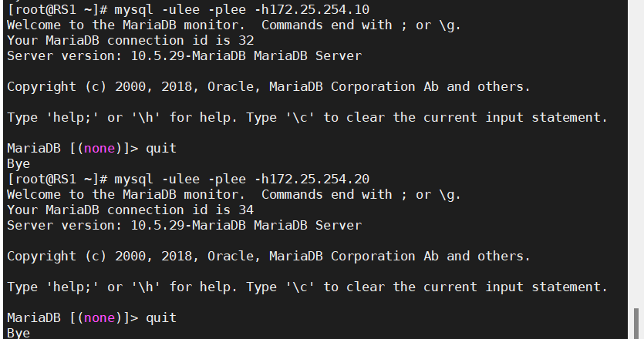Click the line showing connection id 32
The height and width of the screenshot is (339, 644).
(130, 40)
